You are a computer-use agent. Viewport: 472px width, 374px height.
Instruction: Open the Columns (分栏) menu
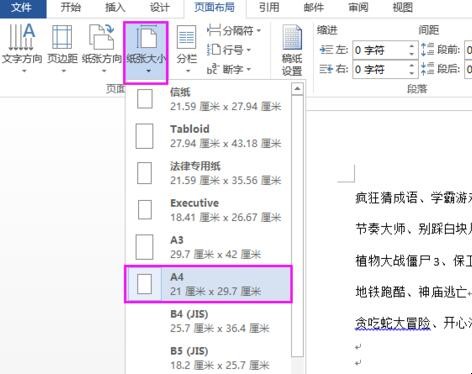pos(187,48)
